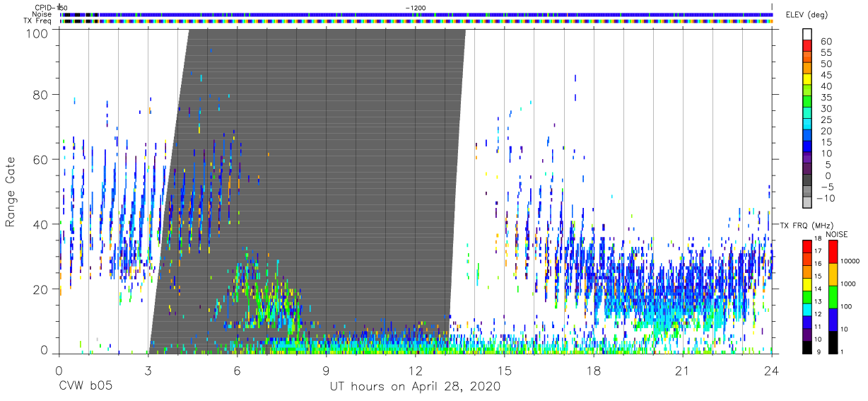This screenshot has height=401, width=868.
Task: Select the green segment of the NOISE color bar
Action: click(832, 296)
